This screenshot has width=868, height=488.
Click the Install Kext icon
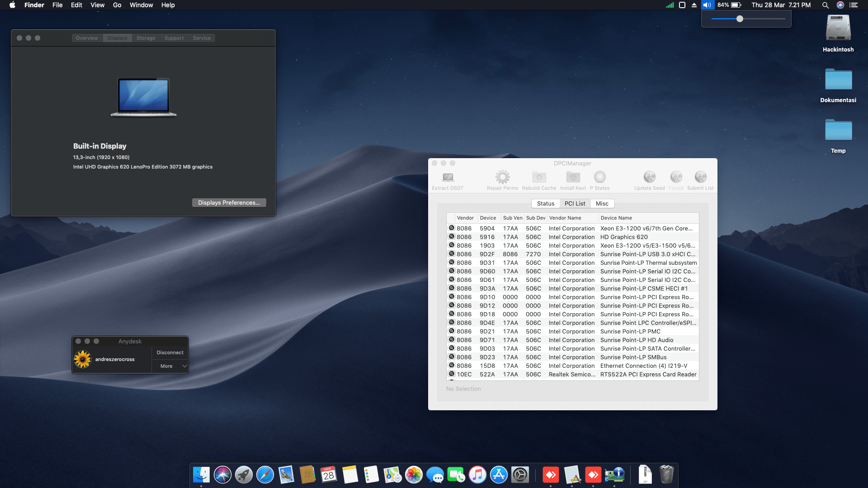573,177
